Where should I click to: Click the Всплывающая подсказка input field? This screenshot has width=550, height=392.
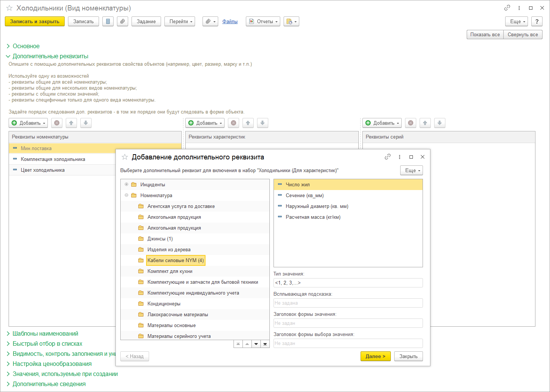point(348,303)
